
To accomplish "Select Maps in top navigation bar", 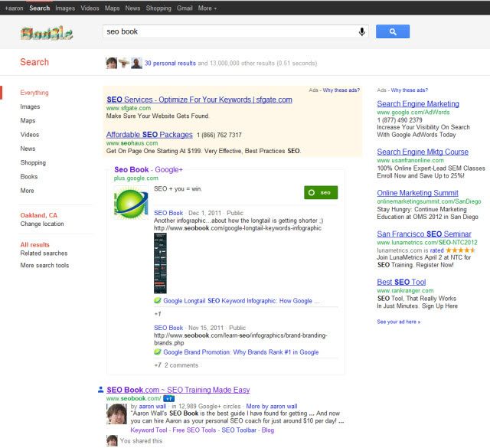I will click(x=113, y=8).
